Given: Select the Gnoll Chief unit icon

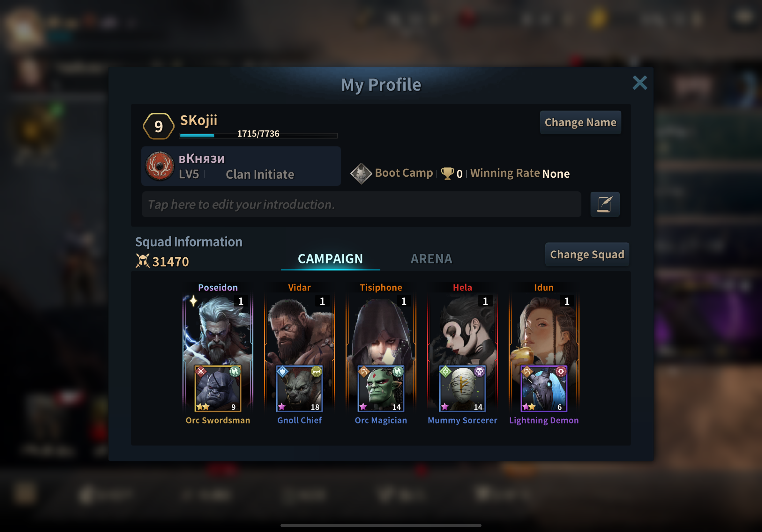Looking at the screenshot, I should click(x=299, y=388).
